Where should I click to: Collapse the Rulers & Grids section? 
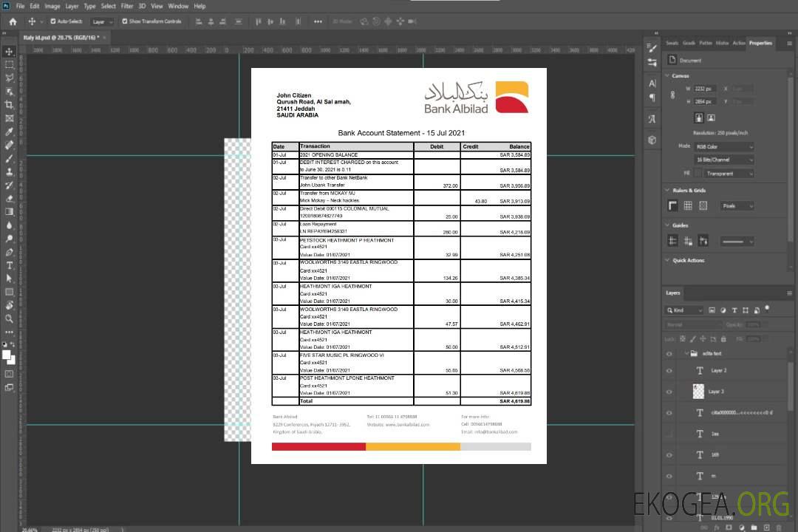[x=667, y=190]
